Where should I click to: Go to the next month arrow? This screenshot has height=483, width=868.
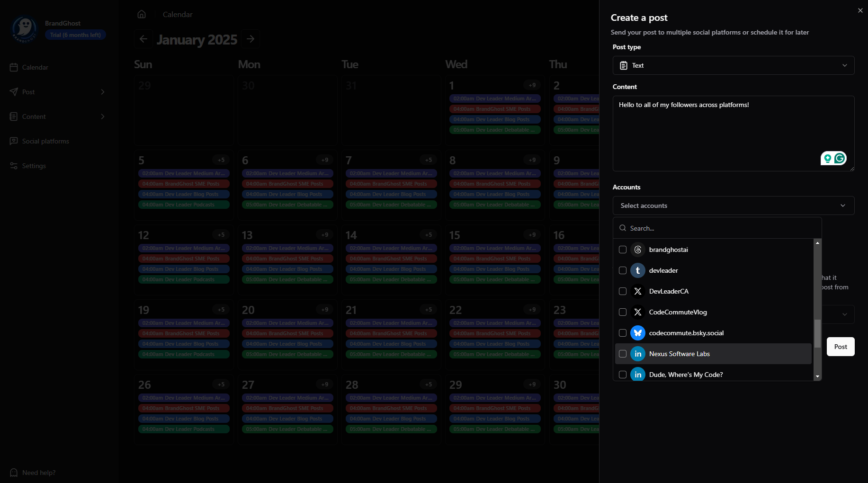[251, 39]
